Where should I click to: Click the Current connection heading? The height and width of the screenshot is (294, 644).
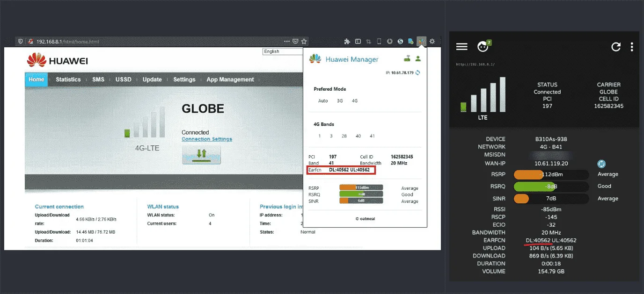[59, 207]
